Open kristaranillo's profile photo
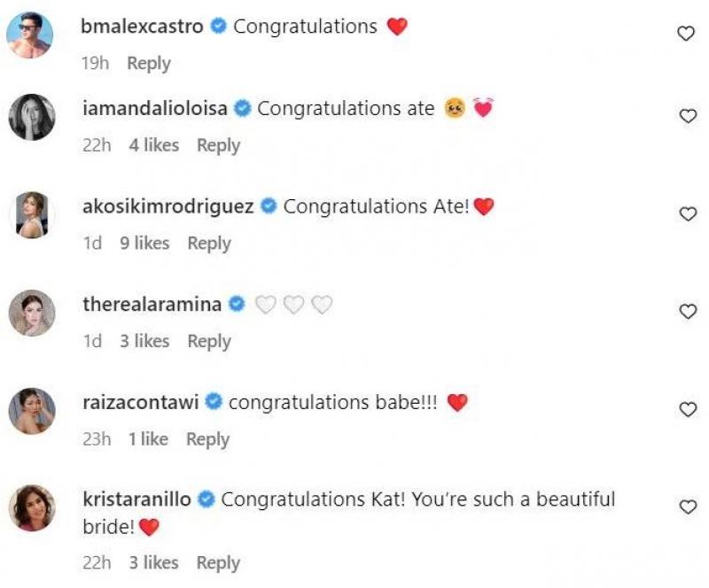This screenshot has height=588, width=709. coord(31,508)
